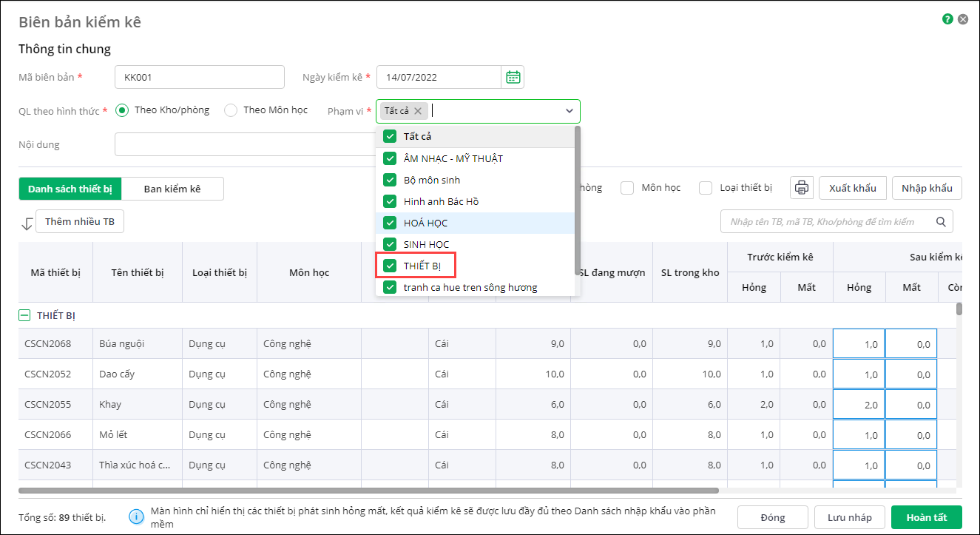Toggle the Môn học grouping checkbox

627,188
